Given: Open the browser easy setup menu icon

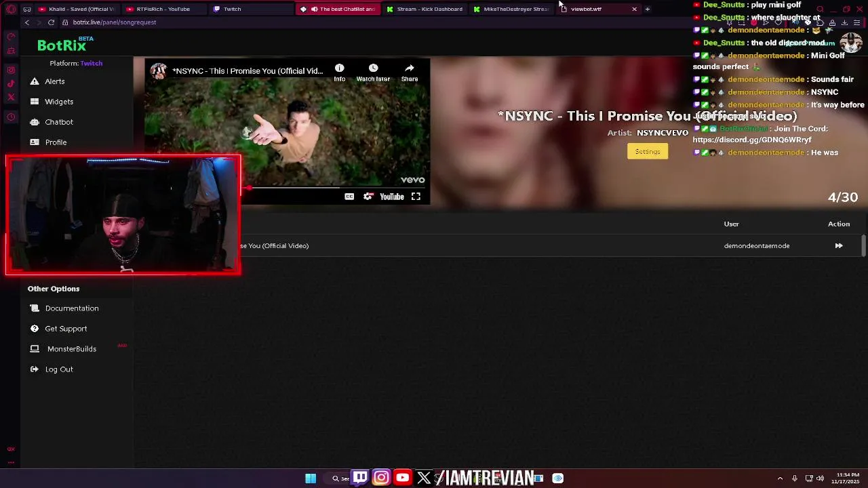Looking at the screenshot, I should (x=856, y=22).
